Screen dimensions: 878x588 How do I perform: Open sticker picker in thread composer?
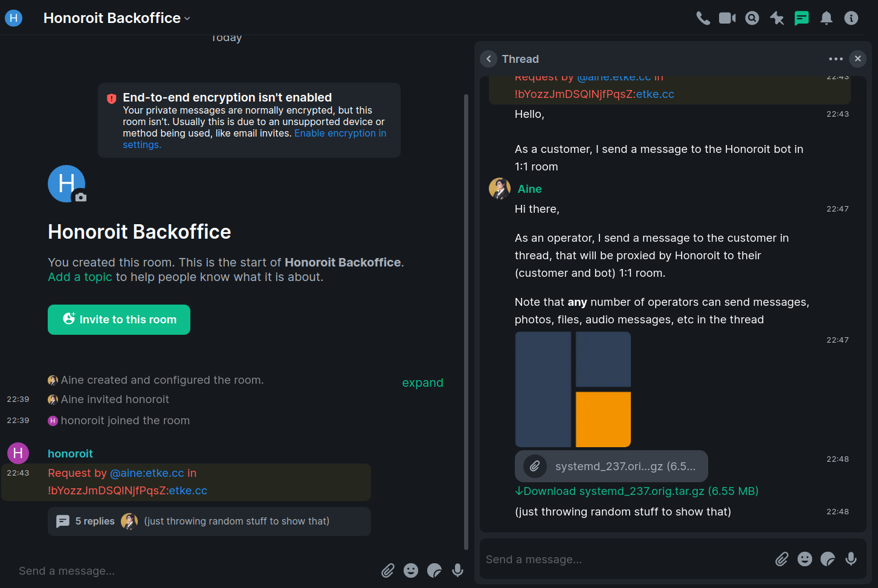pos(827,559)
